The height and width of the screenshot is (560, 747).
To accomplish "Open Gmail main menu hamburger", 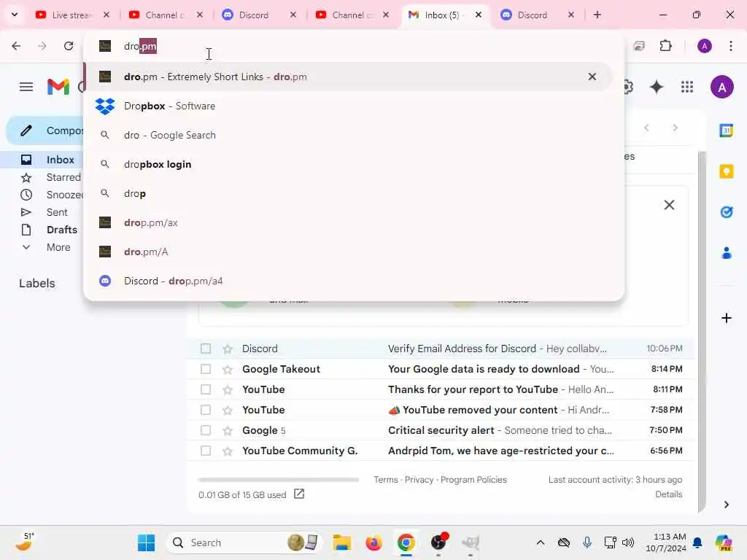I will pos(26,87).
